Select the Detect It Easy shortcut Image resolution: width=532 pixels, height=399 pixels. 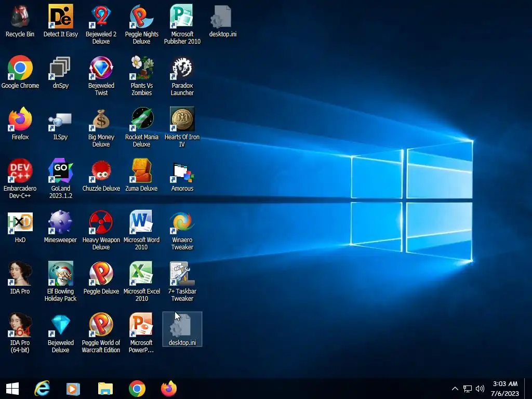[61, 20]
